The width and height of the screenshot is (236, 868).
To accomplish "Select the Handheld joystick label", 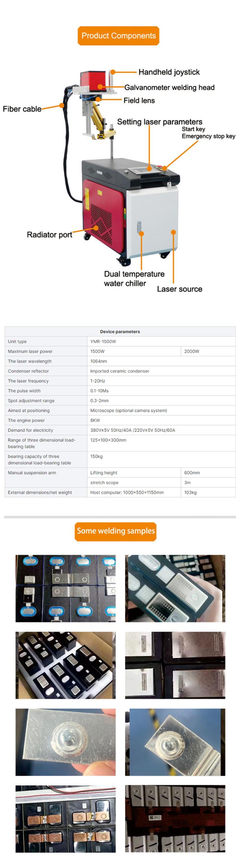I will coord(169,72).
